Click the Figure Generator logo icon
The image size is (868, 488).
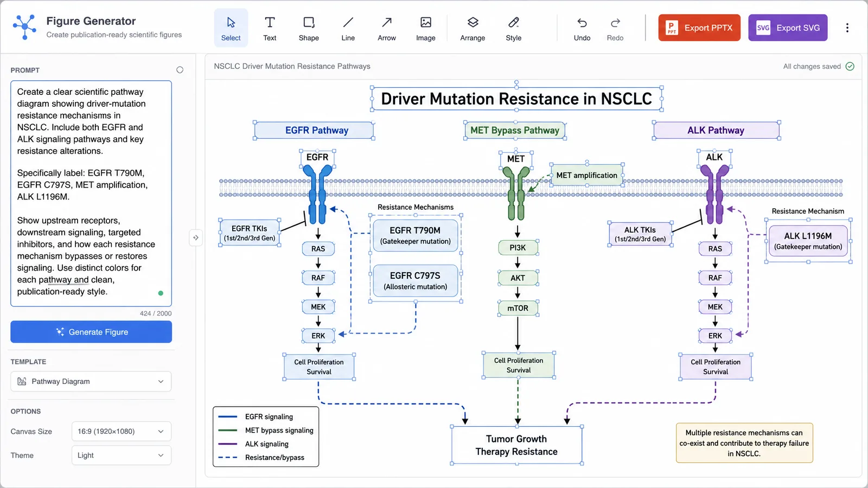[x=25, y=27]
